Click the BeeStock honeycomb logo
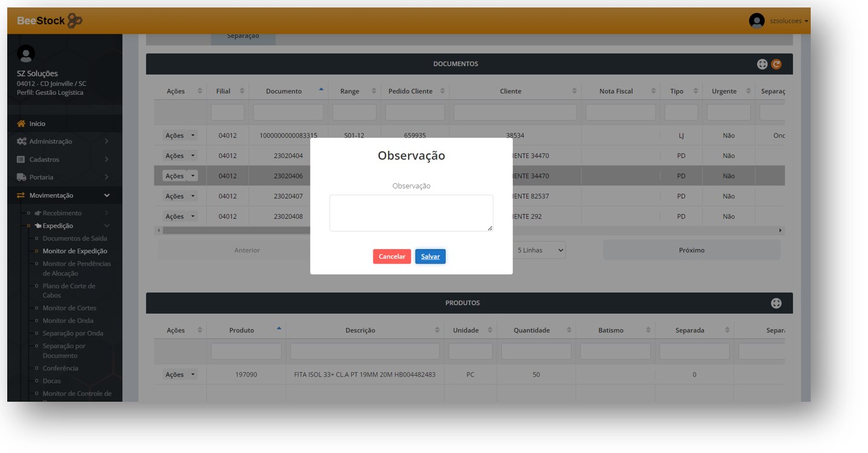The width and height of the screenshot is (868, 453). [75, 21]
